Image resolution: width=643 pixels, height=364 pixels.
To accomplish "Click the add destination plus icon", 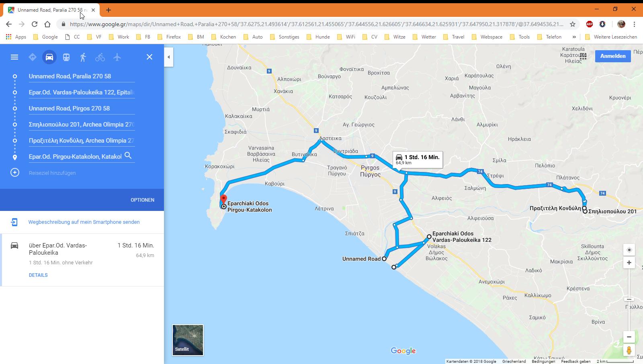I will pyautogui.click(x=15, y=173).
